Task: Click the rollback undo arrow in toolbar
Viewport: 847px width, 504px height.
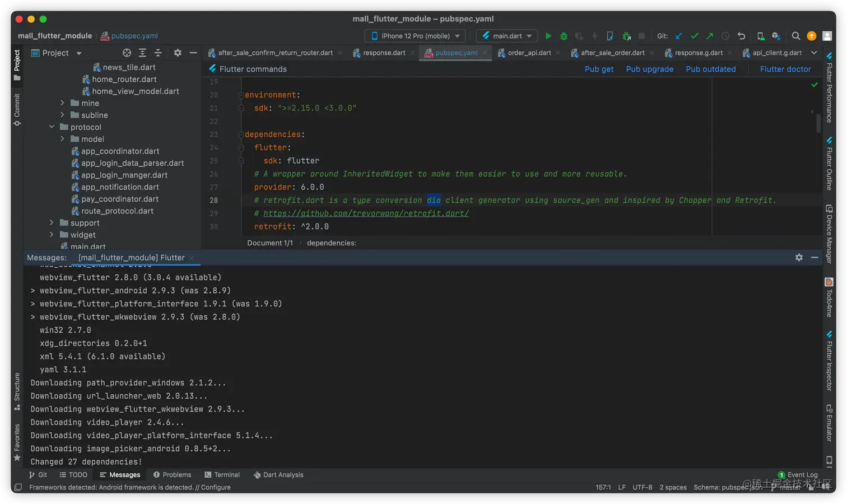Action: [x=741, y=36]
